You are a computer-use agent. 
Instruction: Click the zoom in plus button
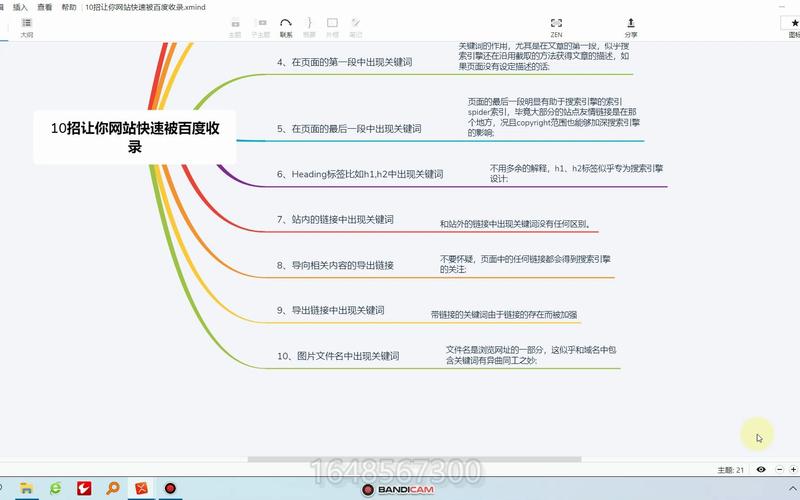793,469
